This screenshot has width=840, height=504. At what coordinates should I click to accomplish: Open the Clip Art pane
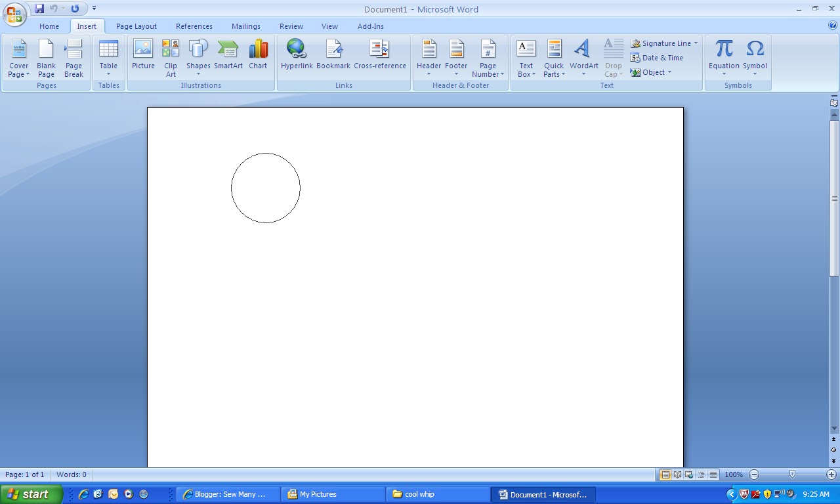pos(171,58)
